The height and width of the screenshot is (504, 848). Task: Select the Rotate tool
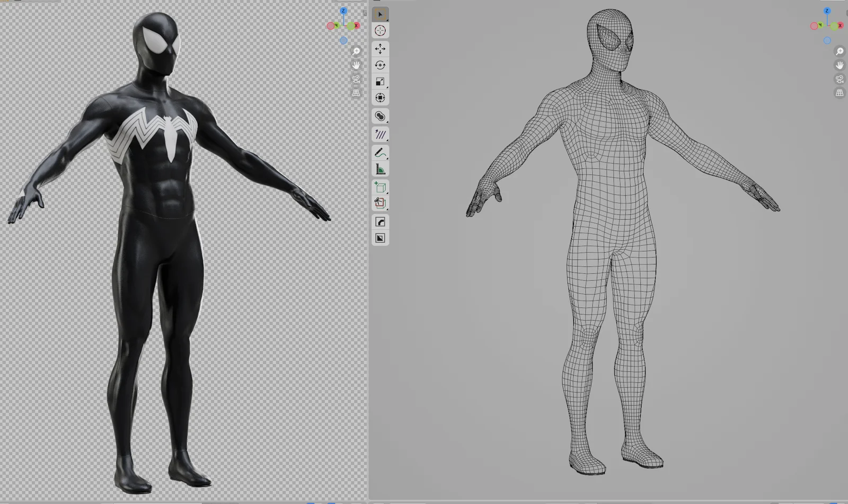tap(380, 65)
